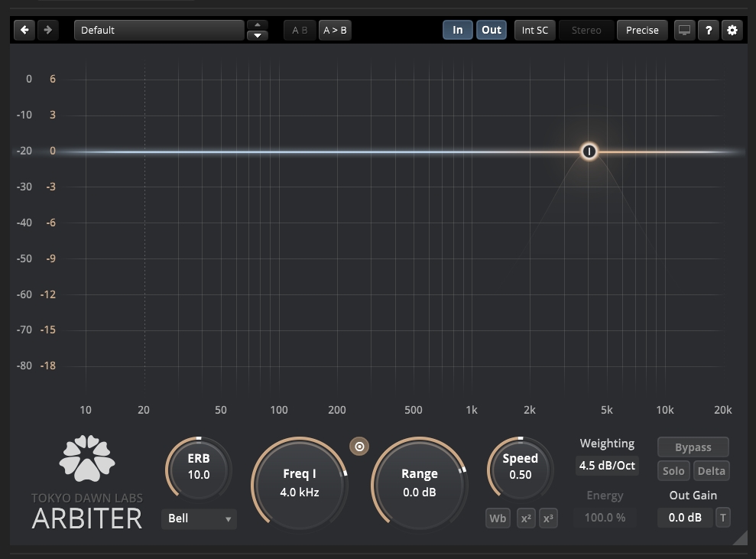Click the 1k frequency axis label
The image size is (756, 559).
tap(472, 410)
